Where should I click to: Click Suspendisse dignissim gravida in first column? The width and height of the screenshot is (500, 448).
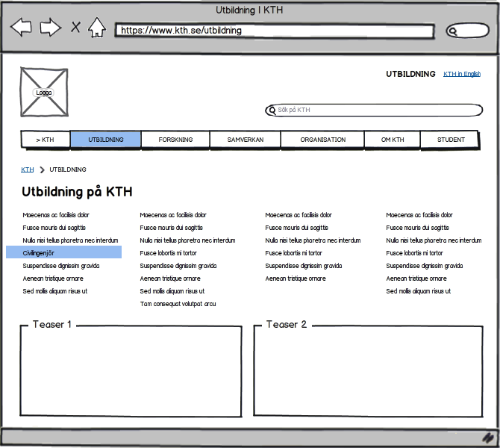[x=61, y=266]
